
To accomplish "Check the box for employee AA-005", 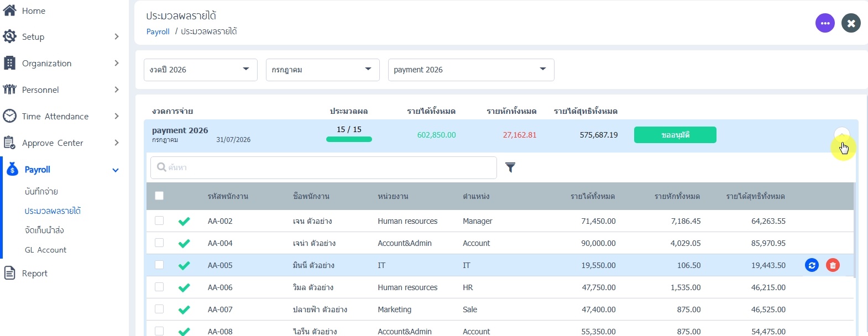I will point(159,265).
